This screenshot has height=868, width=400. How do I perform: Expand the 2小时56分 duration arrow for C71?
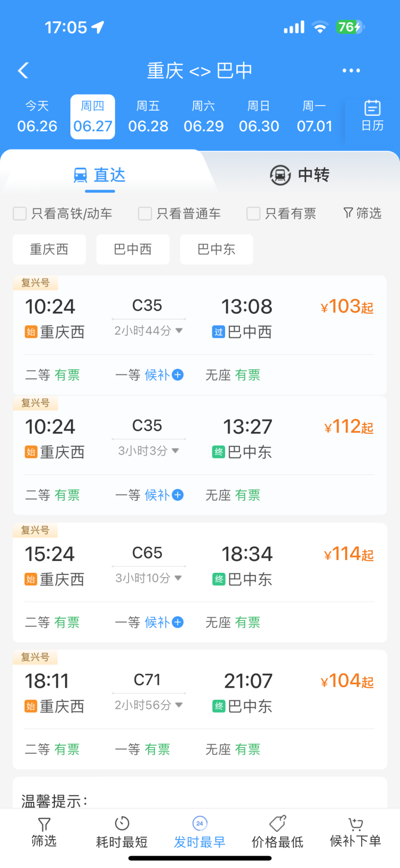tap(179, 705)
